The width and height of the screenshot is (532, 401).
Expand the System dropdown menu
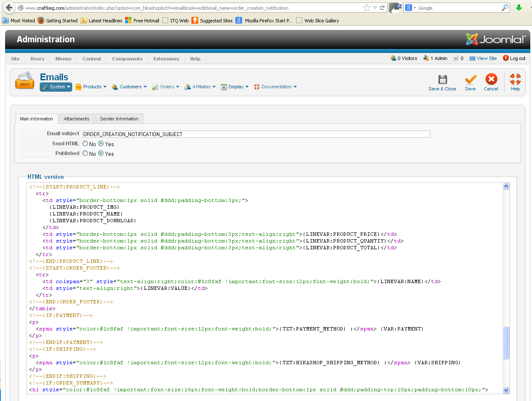[x=56, y=87]
